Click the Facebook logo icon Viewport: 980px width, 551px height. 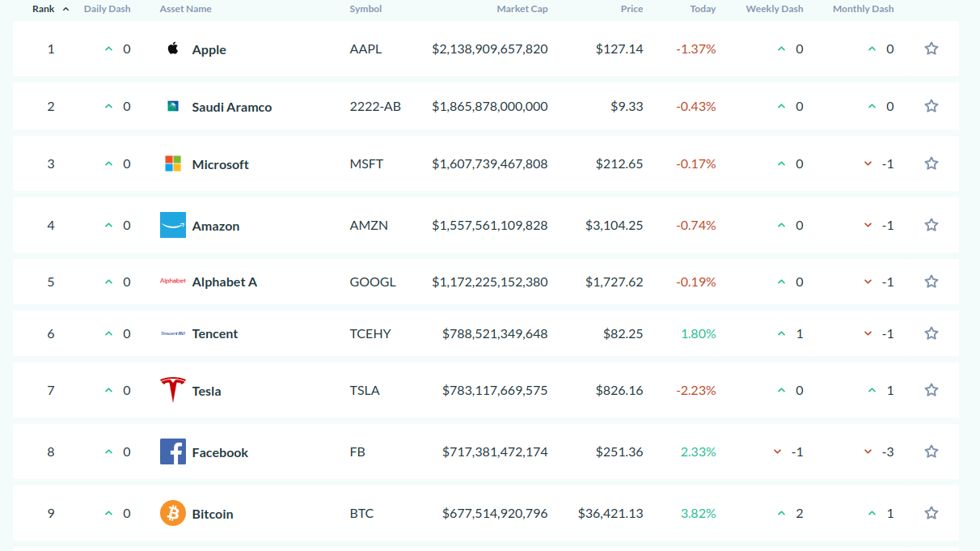point(173,451)
